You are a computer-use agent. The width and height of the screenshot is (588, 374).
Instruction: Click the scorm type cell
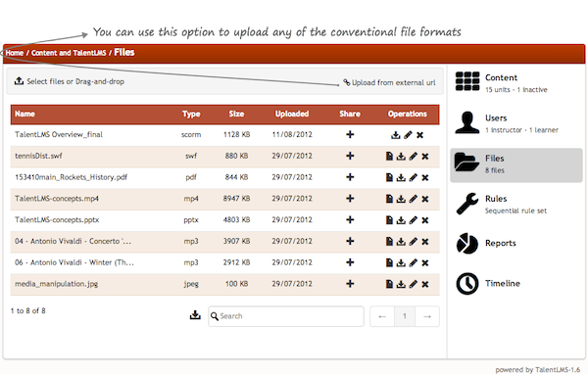(191, 135)
